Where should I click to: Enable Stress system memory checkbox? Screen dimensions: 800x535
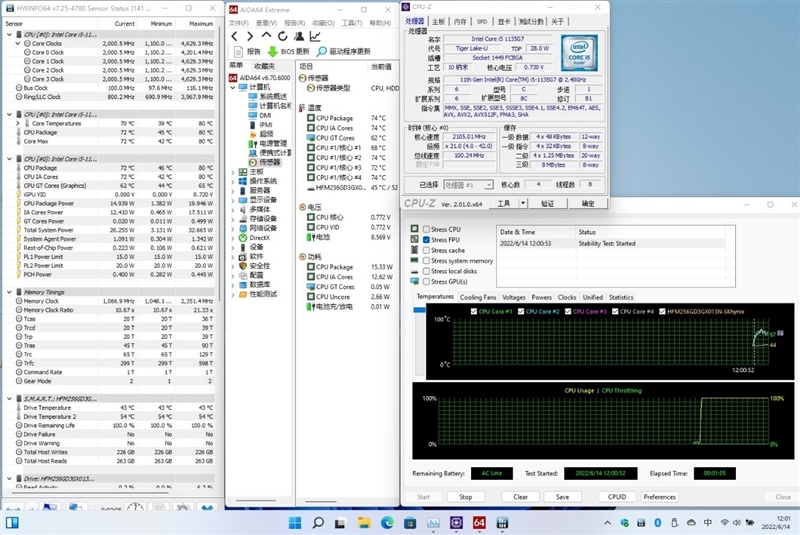tap(426, 261)
